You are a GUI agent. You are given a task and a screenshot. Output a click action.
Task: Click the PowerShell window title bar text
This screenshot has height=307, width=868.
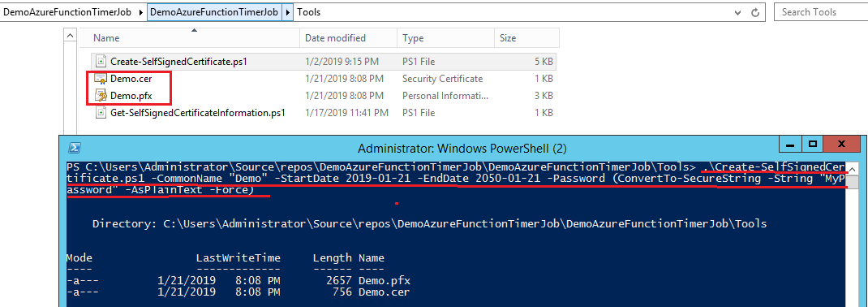point(462,149)
